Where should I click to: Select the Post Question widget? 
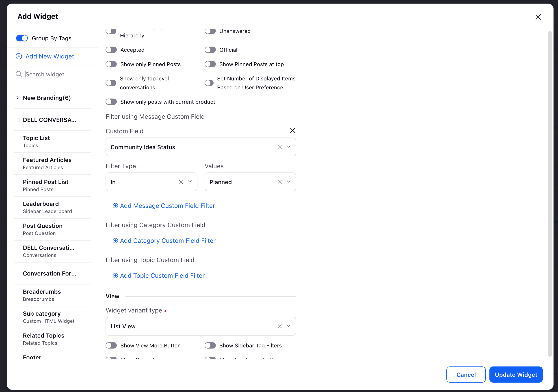tap(52, 229)
